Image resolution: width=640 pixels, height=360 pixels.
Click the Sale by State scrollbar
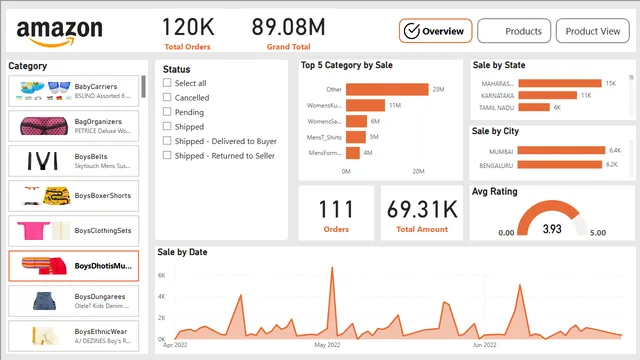pos(631,77)
